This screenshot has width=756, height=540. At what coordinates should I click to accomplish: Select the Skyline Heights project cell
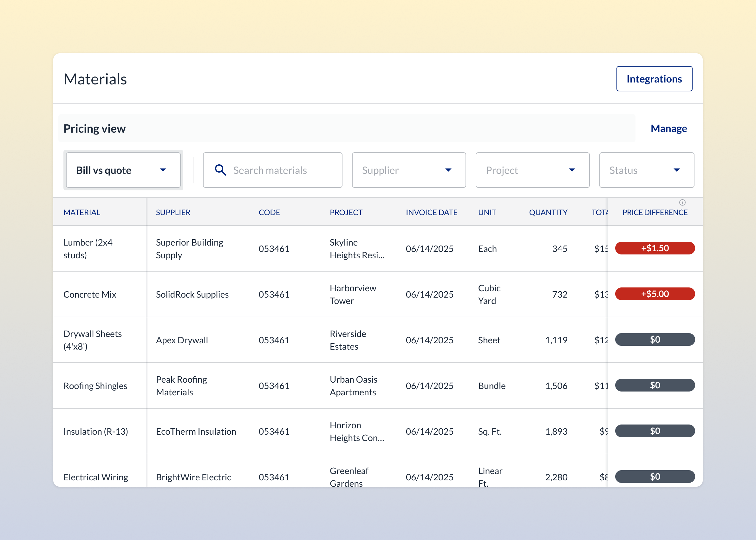pos(357,248)
